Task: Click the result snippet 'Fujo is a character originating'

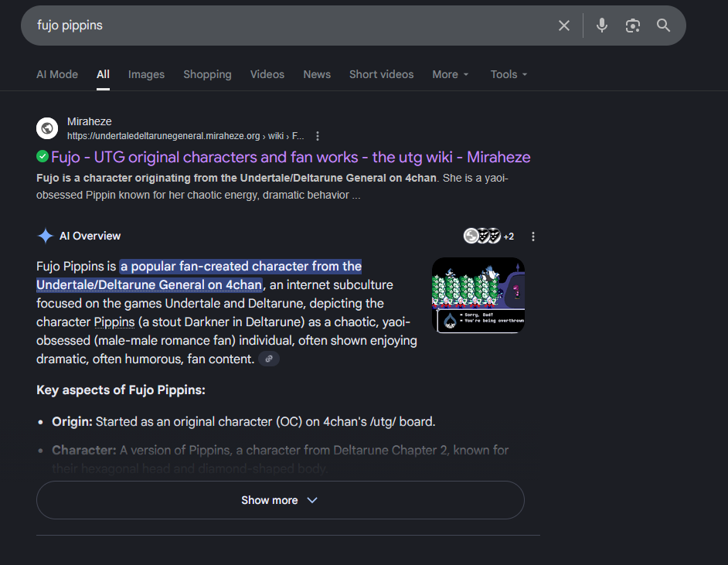Action: (272, 186)
